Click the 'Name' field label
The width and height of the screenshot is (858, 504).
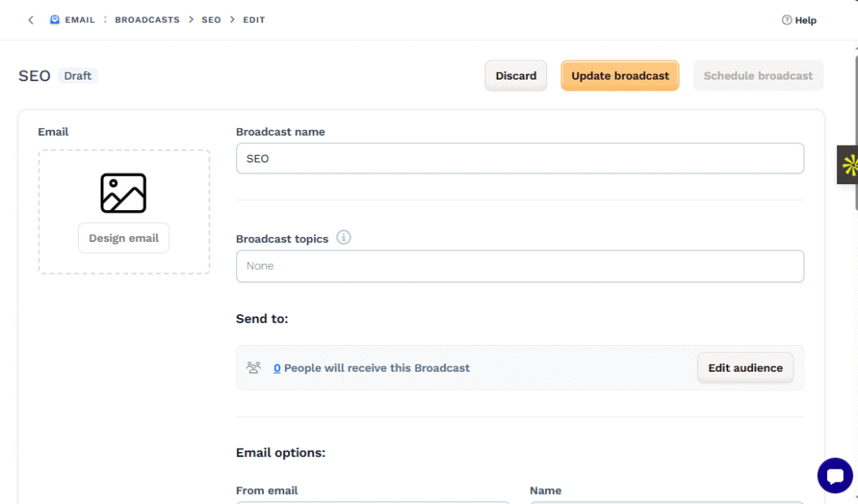tap(545, 491)
